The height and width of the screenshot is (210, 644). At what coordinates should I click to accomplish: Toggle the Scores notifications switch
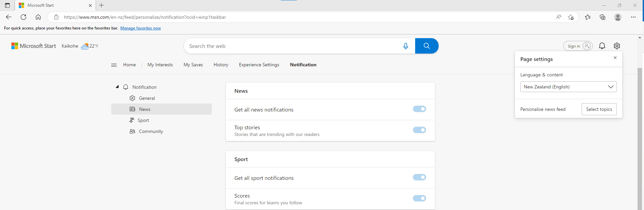[x=420, y=198]
